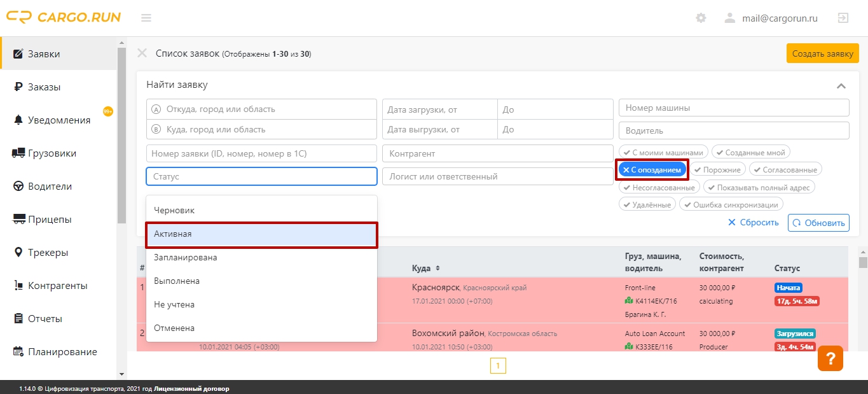Click the Создать заявку button
The image size is (868, 394).
pos(822,53)
